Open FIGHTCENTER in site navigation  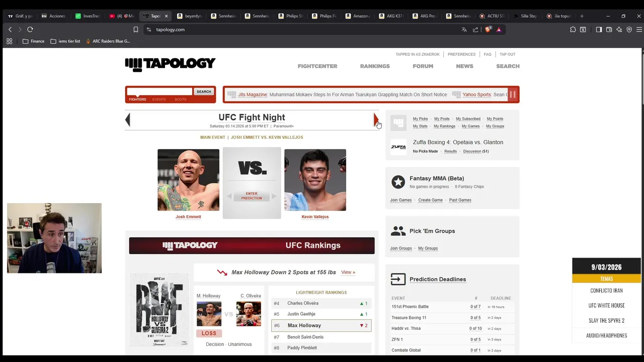point(317,66)
